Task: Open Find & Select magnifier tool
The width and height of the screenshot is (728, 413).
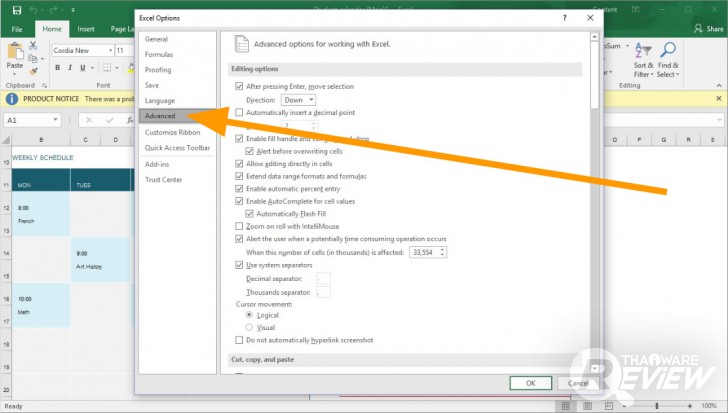Action: (x=668, y=60)
